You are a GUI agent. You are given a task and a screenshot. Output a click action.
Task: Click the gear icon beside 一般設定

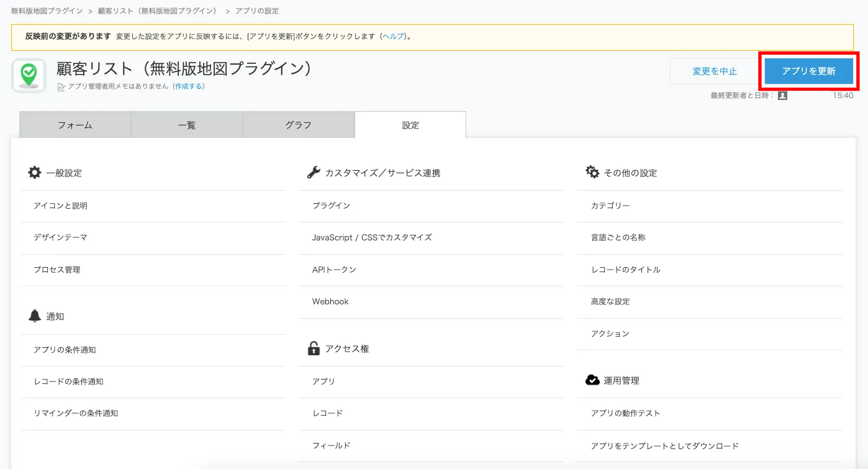click(x=35, y=173)
